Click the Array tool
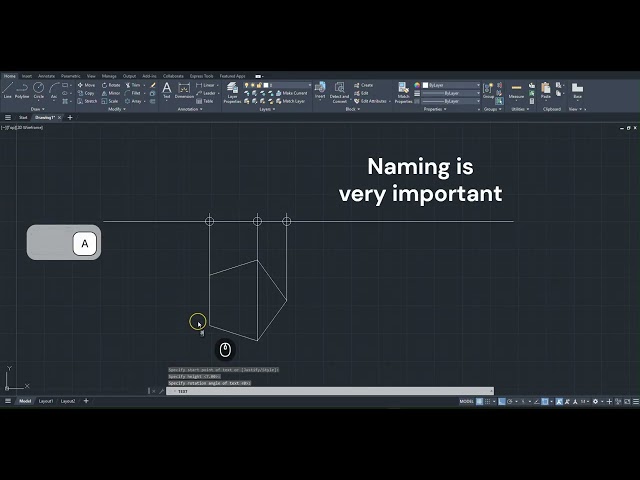This screenshot has width=640, height=480. pyautogui.click(x=133, y=101)
